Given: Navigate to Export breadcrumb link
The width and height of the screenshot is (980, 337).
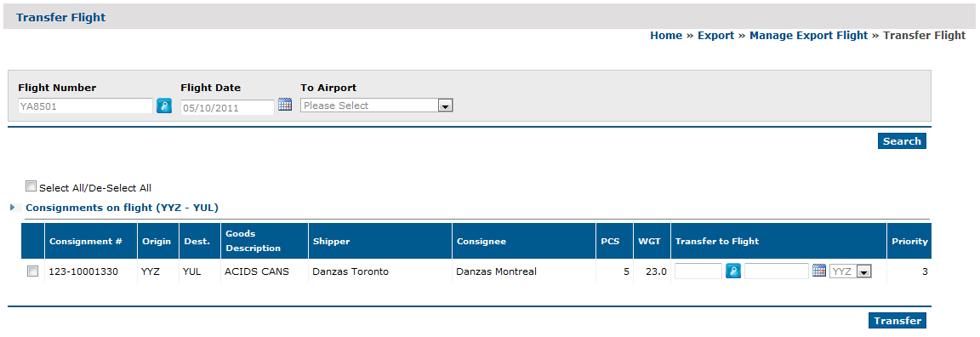Looking at the screenshot, I should [715, 36].
